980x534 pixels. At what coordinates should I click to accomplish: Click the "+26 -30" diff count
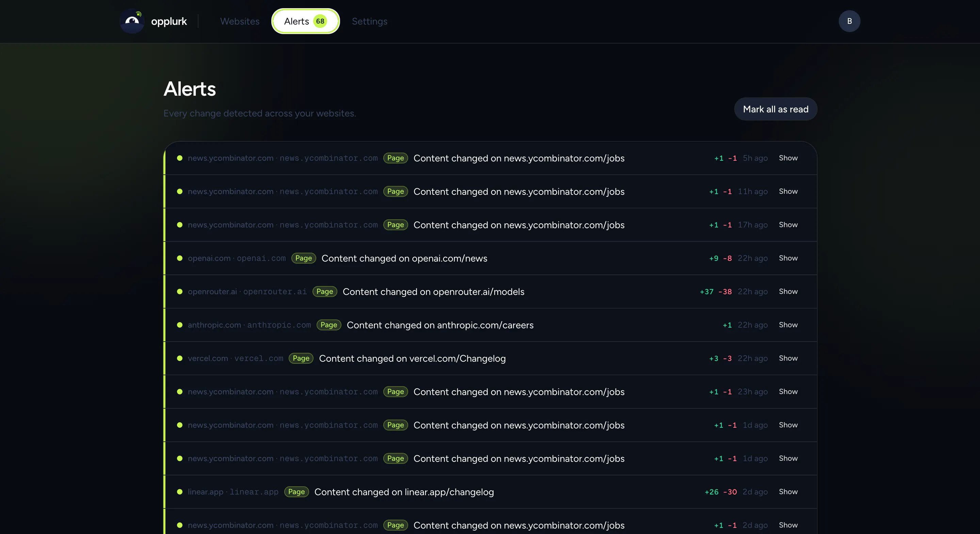coord(721,492)
